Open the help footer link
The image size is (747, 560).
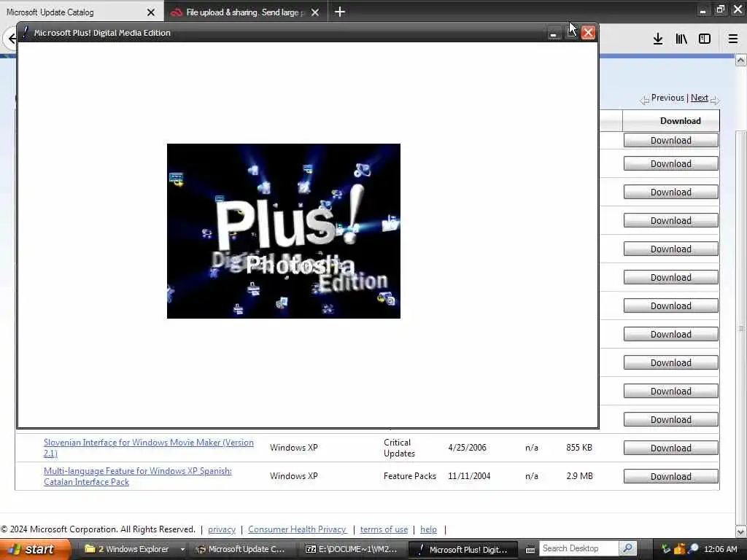428,529
